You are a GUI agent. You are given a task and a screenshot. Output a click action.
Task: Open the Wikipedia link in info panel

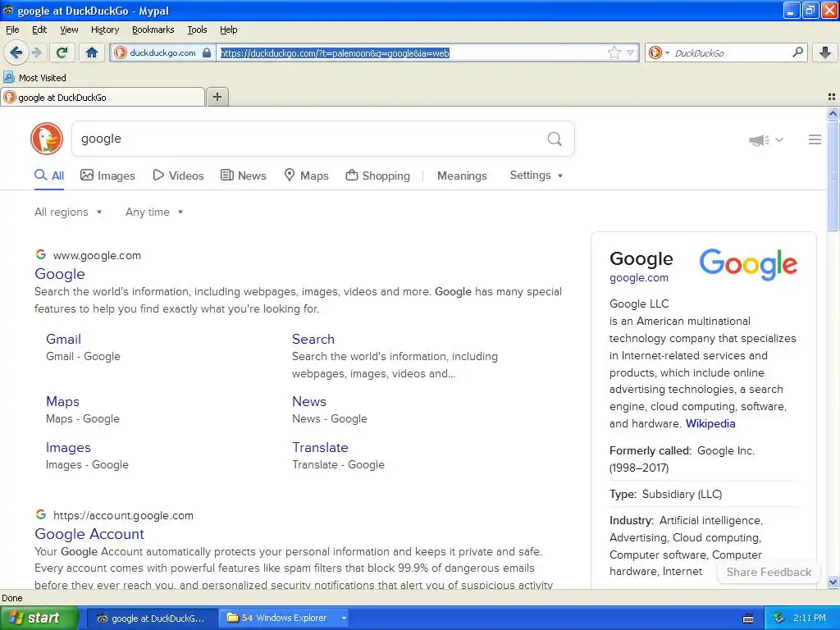click(x=710, y=423)
